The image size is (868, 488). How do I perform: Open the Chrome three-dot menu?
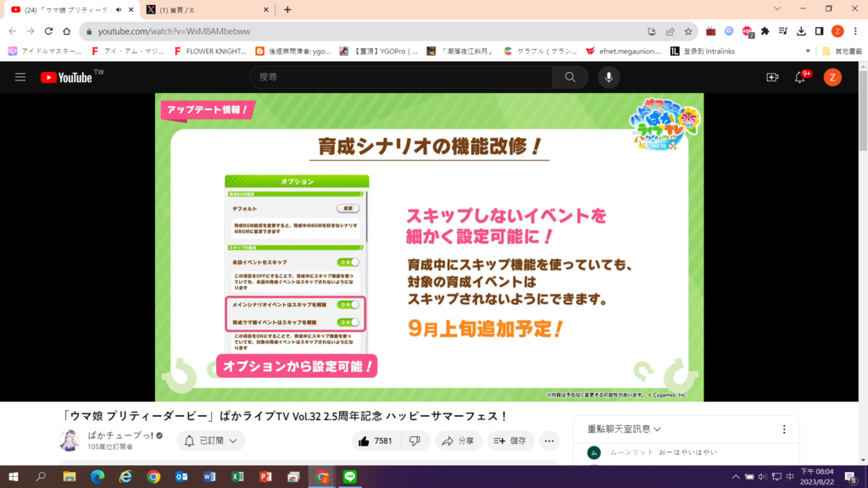tap(855, 31)
